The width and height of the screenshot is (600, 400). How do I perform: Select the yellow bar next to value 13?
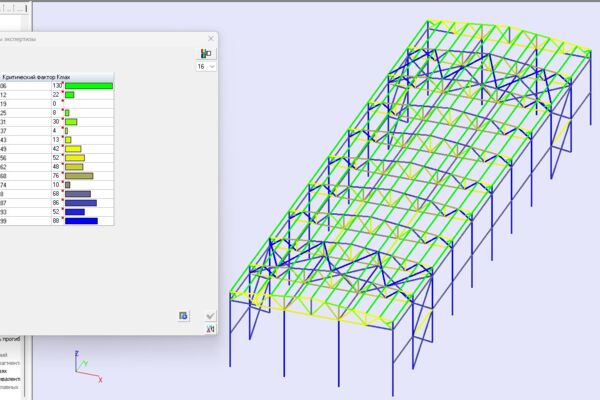pos(68,140)
